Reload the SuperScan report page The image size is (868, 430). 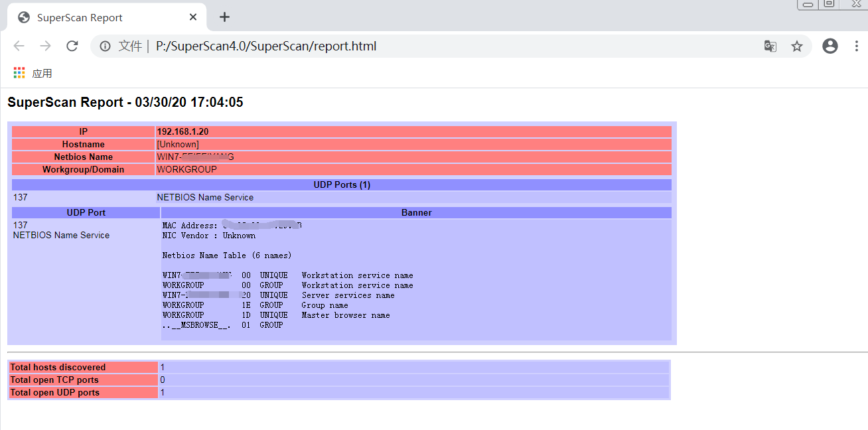(x=72, y=46)
